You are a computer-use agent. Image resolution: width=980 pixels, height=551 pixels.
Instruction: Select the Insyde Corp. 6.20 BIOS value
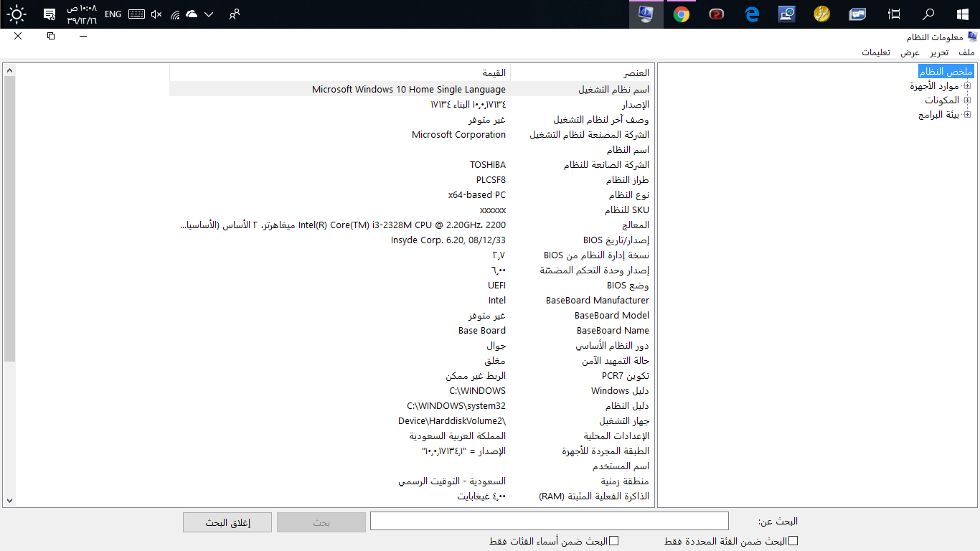448,240
